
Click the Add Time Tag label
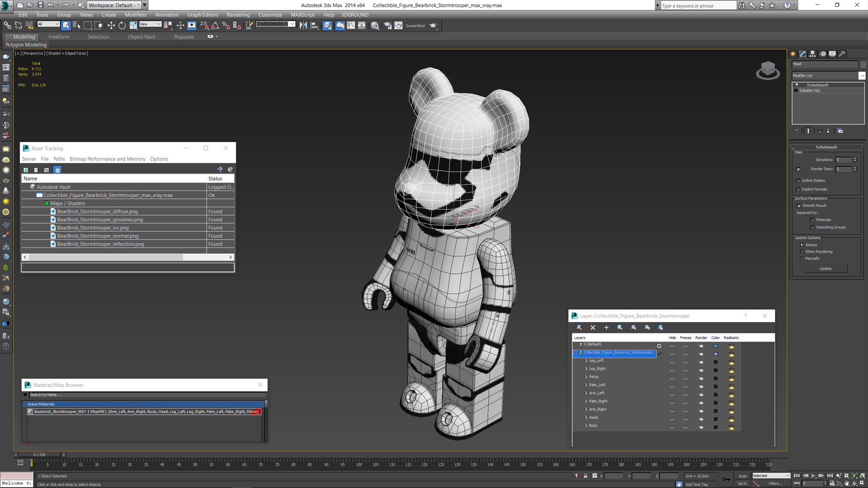697,484
